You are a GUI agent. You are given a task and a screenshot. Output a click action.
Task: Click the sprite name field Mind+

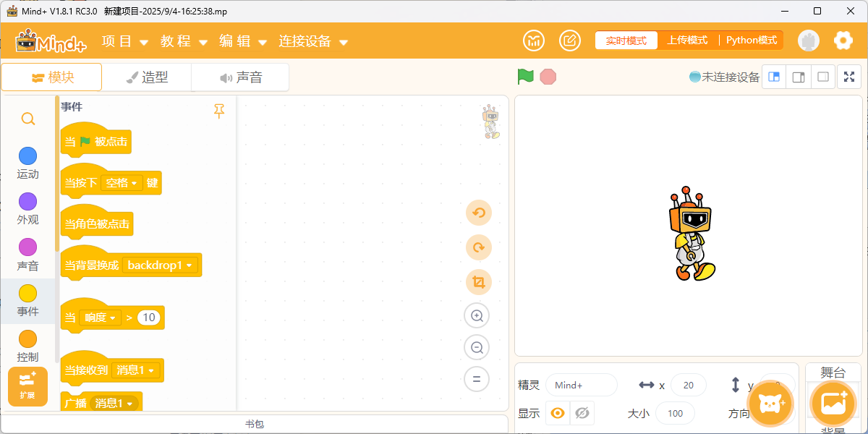[582, 386]
